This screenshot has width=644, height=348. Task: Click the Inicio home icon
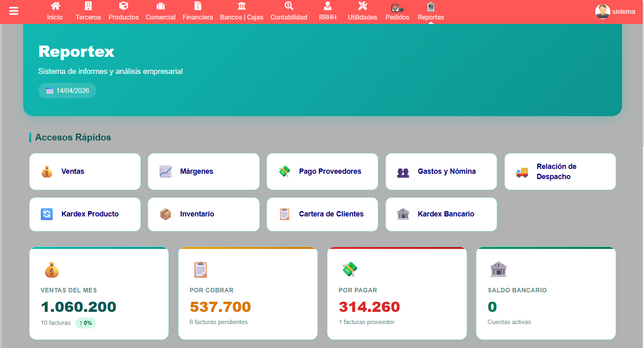[x=55, y=6]
